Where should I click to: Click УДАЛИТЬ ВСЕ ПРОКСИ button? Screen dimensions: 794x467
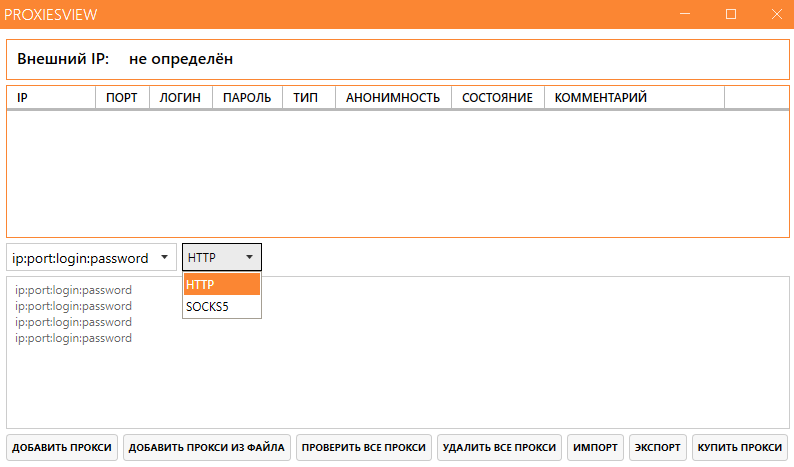click(x=499, y=448)
